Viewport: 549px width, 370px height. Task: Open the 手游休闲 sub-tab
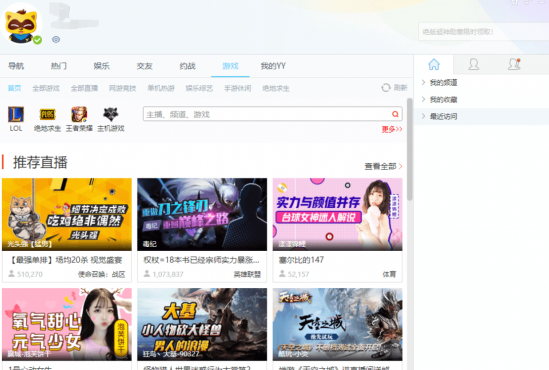click(x=238, y=88)
